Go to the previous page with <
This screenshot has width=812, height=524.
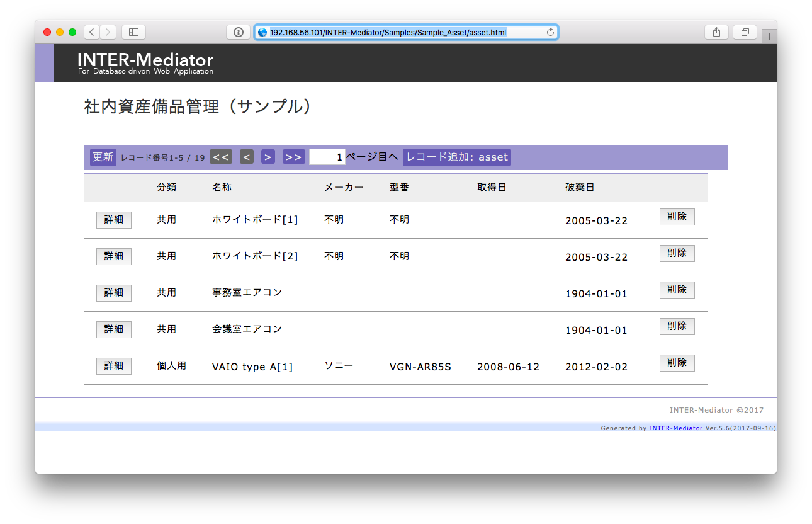(x=246, y=157)
